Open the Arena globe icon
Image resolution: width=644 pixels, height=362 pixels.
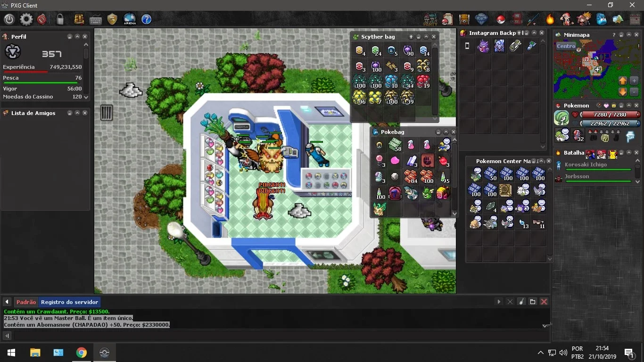(x=130, y=19)
